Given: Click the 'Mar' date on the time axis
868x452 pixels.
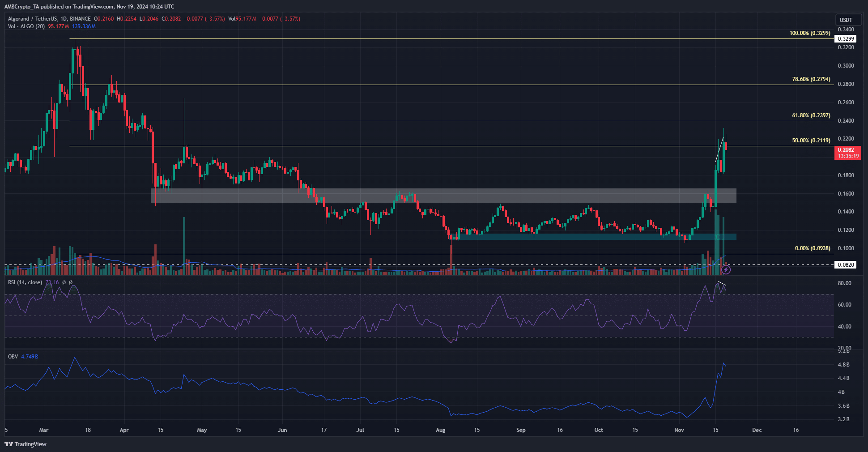Looking at the screenshot, I should pyautogui.click(x=44, y=430).
